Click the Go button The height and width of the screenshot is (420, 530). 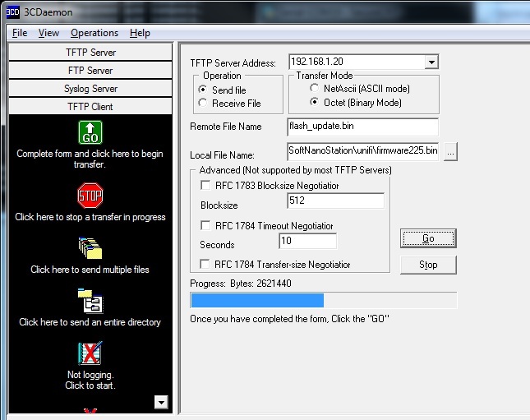428,238
